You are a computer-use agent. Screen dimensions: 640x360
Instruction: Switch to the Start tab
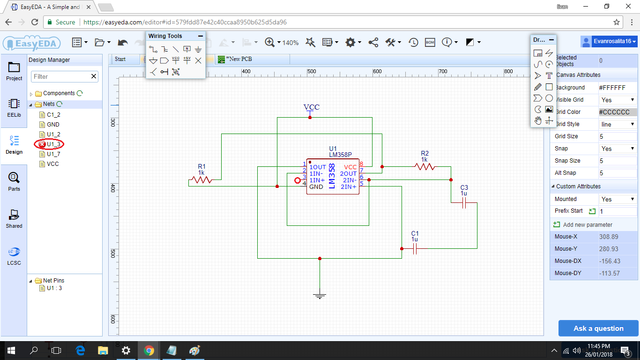coord(120,59)
